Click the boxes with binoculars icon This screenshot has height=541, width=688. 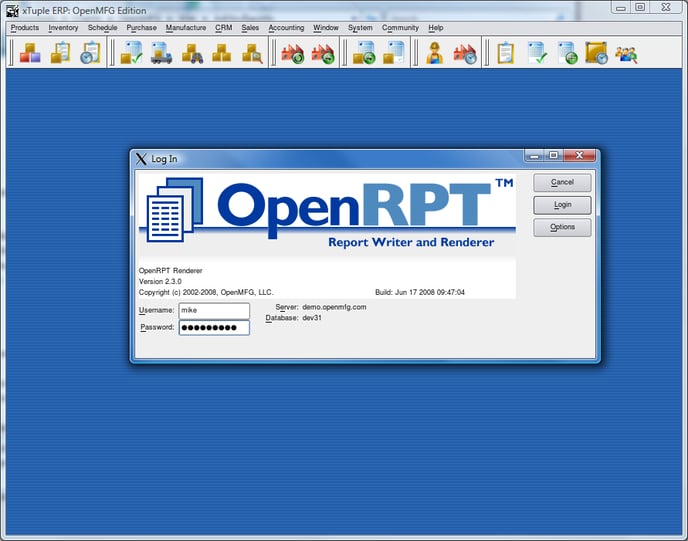click(x=192, y=53)
